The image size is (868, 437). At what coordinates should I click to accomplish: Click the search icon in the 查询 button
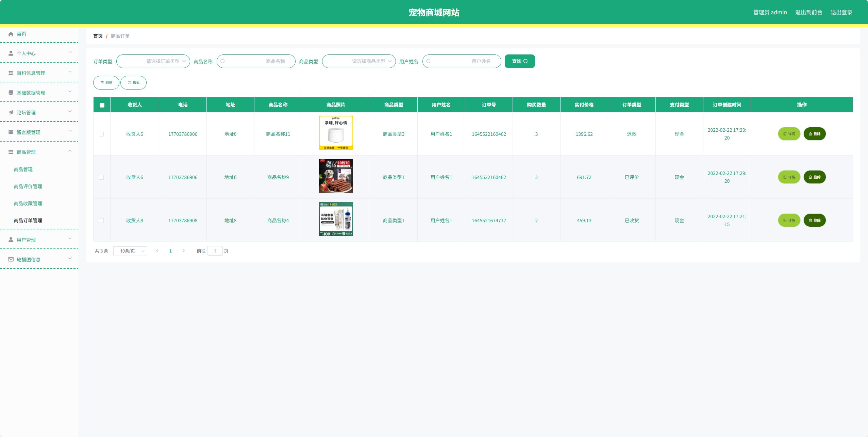[x=525, y=61]
